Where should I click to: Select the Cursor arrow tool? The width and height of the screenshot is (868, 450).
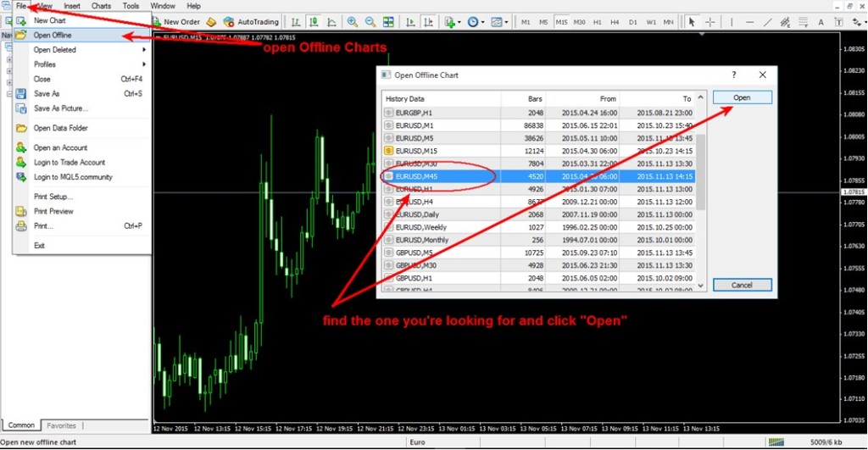click(692, 21)
